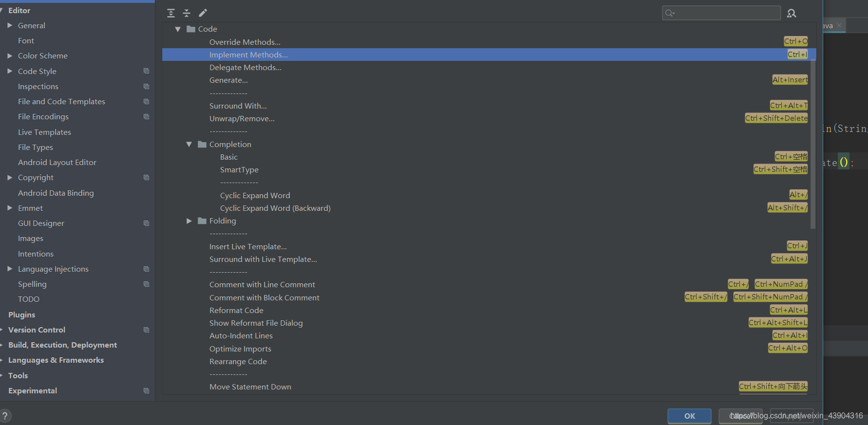Click the project-level icon beside GUI Designer
The width and height of the screenshot is (868, 425).
click(146, 223)
